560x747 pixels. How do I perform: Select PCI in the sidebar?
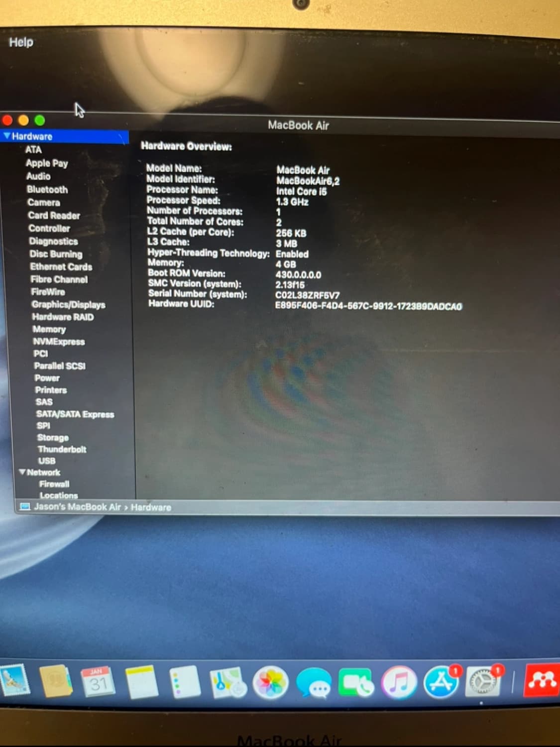point(40,353)
